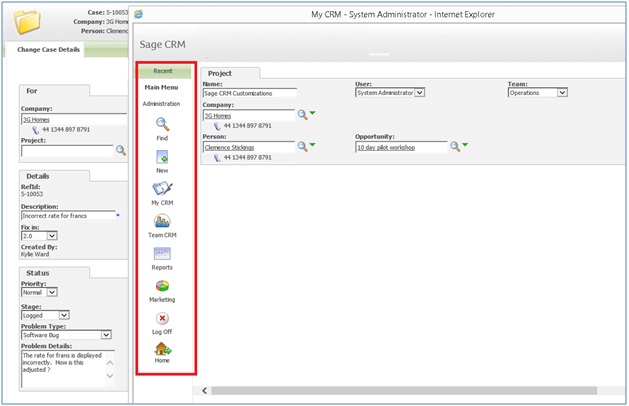Click the empty Project field in Case window
The width and height of the screenshot is (629, 406).
coord(68,151)
